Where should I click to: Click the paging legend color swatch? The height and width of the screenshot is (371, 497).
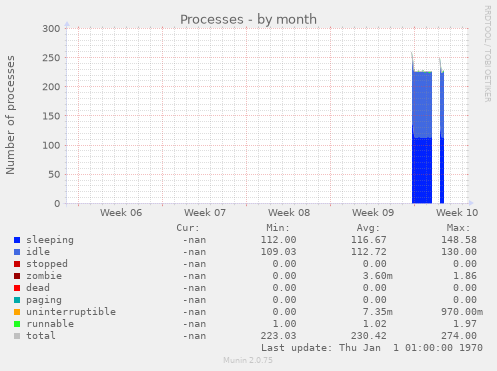coord(17,300)
